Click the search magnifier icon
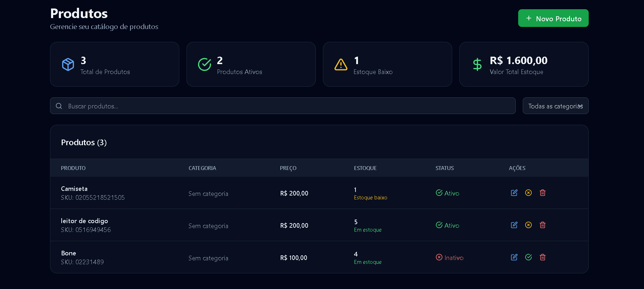 click(59, 106)
